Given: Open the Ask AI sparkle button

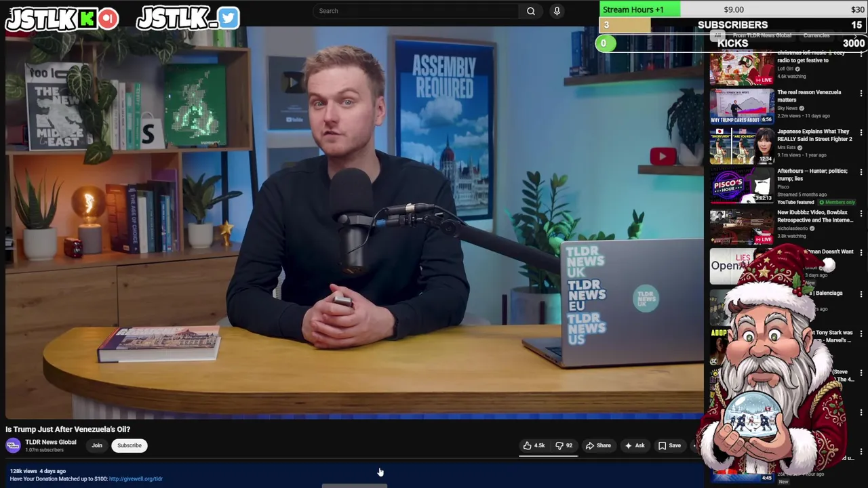Looking at the screenshot, I should 634,445.
